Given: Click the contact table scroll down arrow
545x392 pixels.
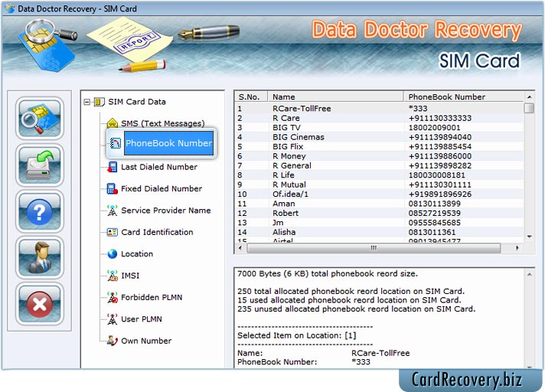Looking at the screenshot, I should (529, 237).
